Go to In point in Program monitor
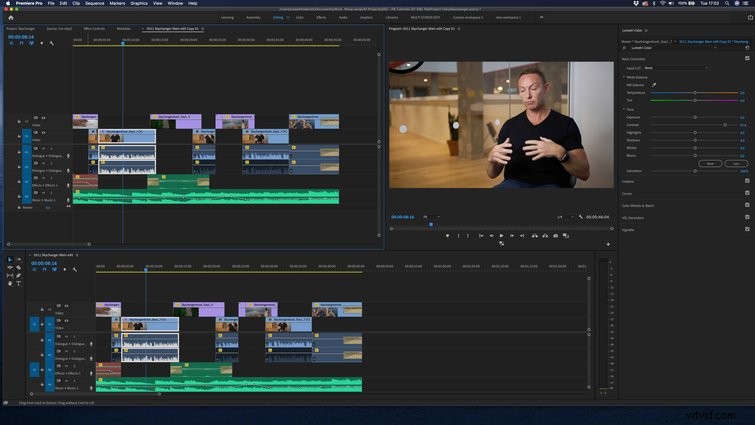 coord(481,236)
